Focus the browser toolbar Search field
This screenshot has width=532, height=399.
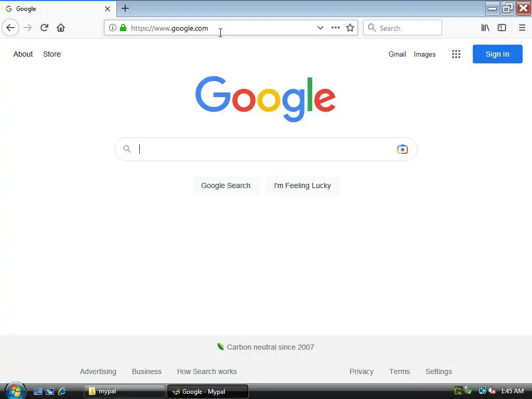pyautogui.click(x=403, y=28)
